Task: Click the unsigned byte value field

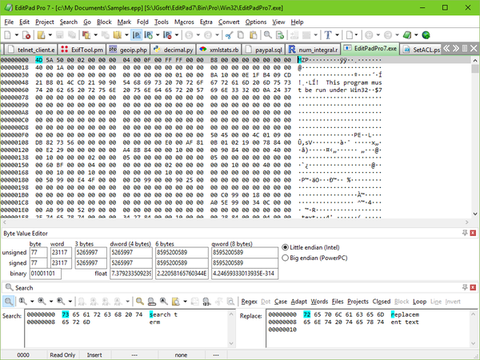Action: point(39,252)
